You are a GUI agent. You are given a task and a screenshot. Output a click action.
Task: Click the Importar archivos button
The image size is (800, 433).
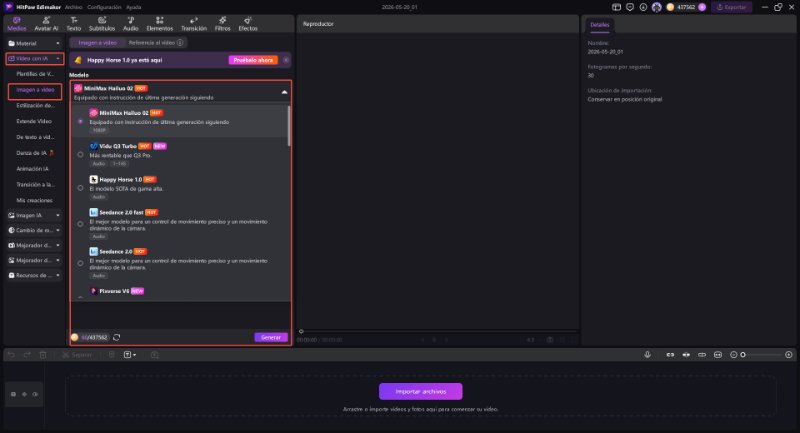[x=420, y=392]
